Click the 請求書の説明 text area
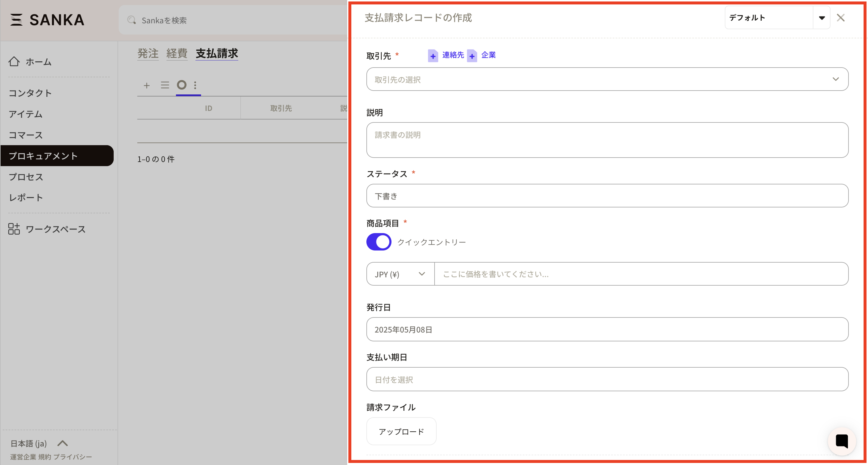The height and width of the screenshot is (465, 868). 607,140
